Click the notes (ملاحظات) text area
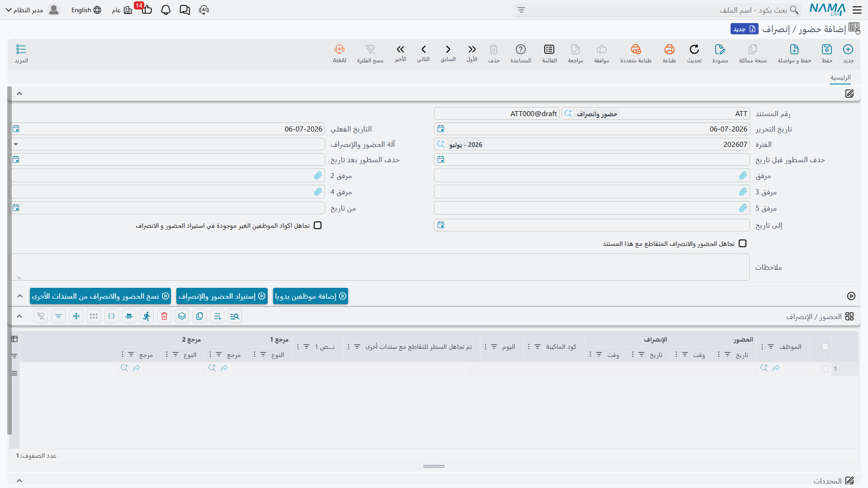This screenshot has height=488, width=868. (379, 267)
